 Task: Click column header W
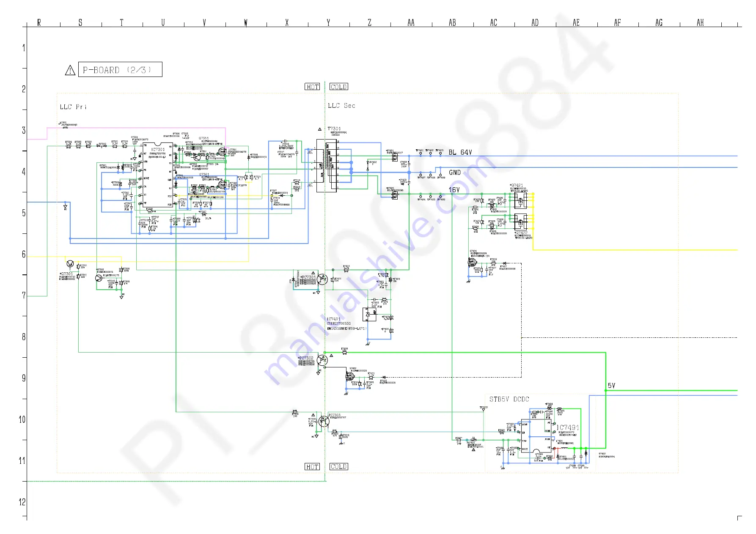(245, 22)
